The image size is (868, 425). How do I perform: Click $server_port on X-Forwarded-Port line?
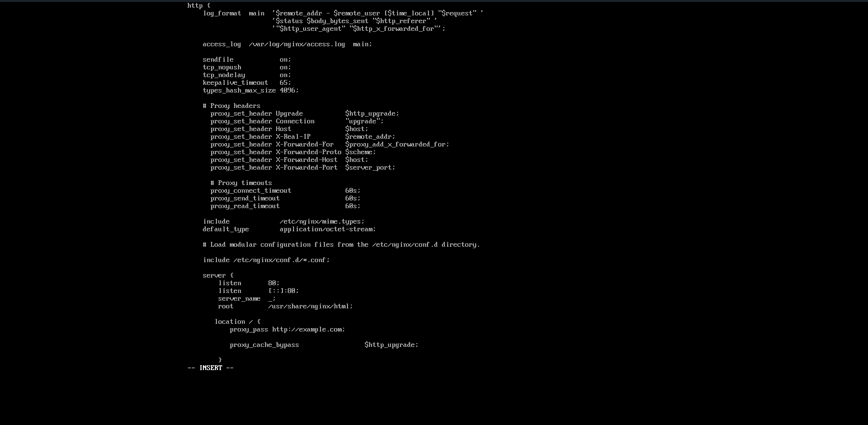(x=370, y=168)
